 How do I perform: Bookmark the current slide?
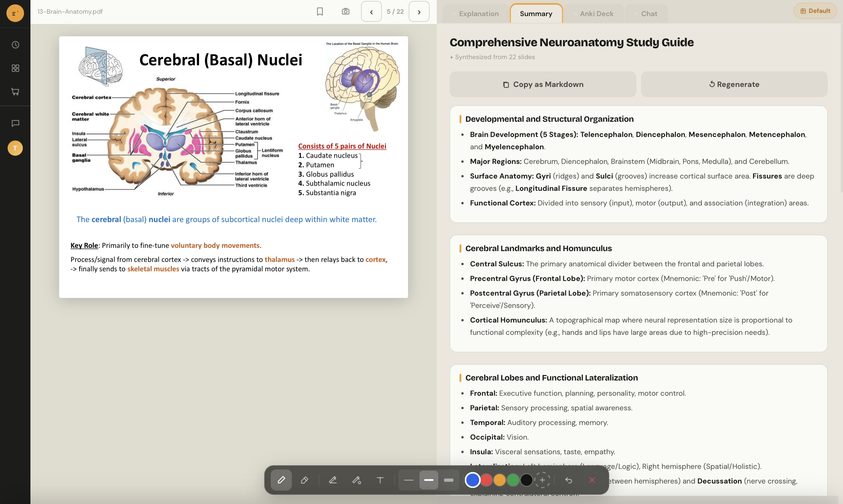[320, 11]
